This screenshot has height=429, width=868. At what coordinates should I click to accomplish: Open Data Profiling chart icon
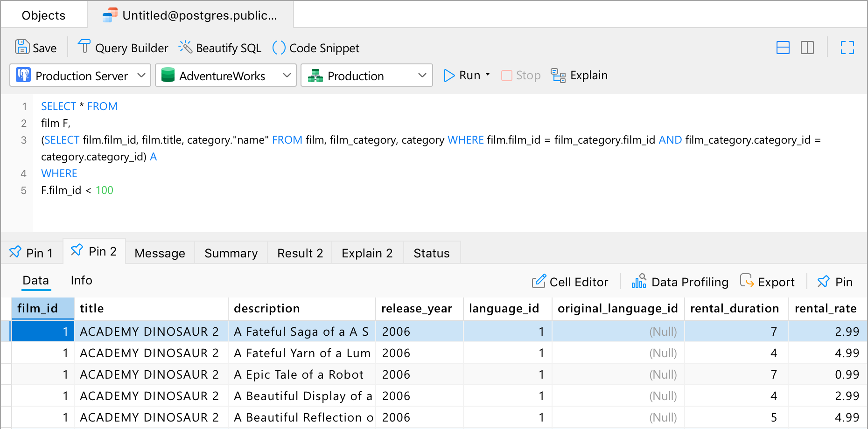(639, 281)
